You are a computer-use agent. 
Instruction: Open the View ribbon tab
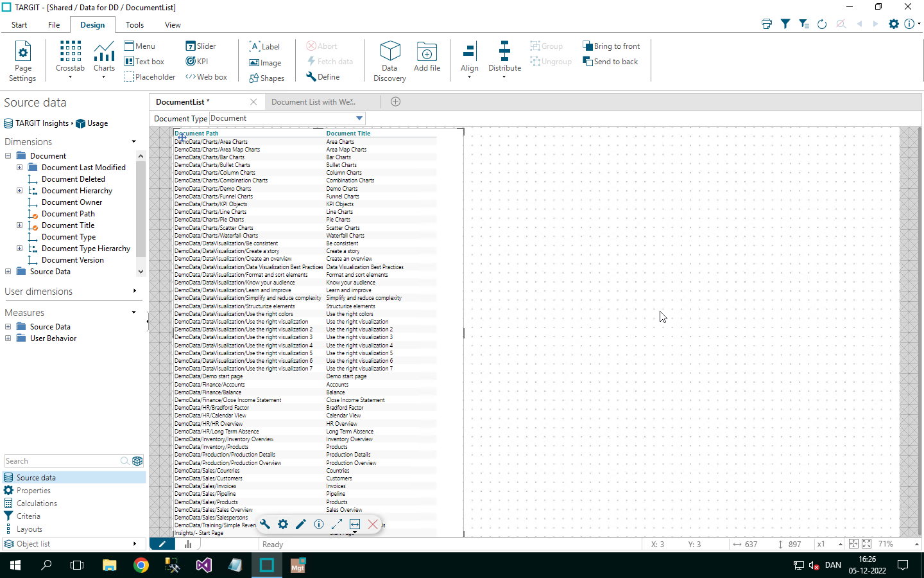[x=173, y=25]
